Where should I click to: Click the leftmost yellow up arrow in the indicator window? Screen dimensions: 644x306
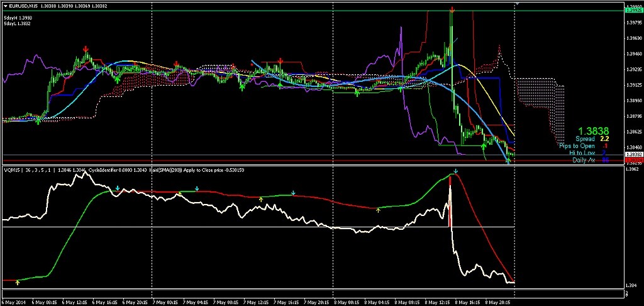pyautogui.click(x=18, y=283)
